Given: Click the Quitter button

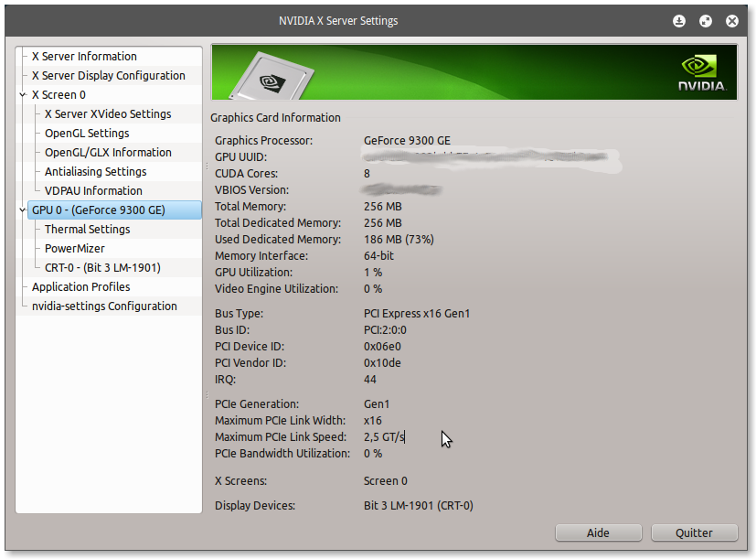Looking at the screenshot, I should coord(694,533).
